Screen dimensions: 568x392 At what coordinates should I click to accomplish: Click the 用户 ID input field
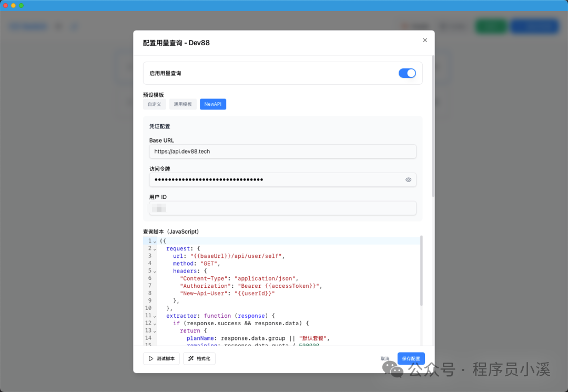(x=283, y=208)
